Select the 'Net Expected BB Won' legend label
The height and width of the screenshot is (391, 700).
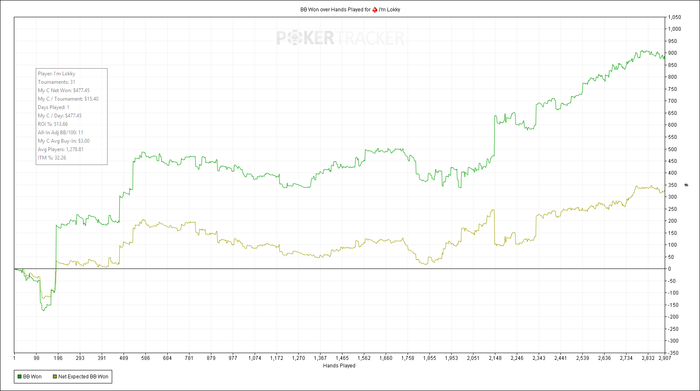pos(83,377)
